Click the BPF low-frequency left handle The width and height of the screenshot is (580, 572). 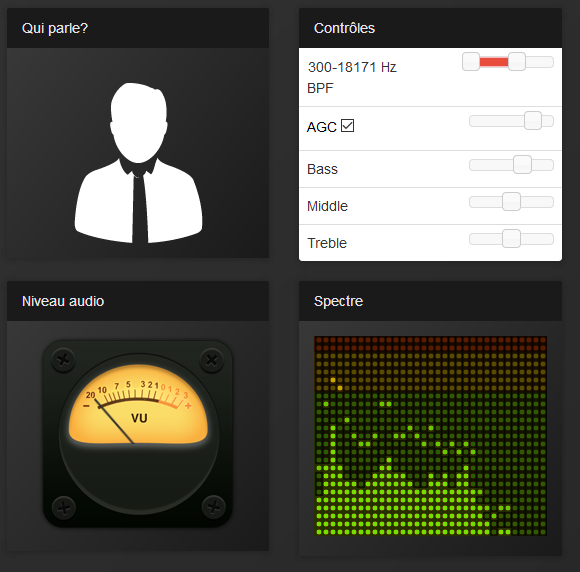click(x=471, y=61)
